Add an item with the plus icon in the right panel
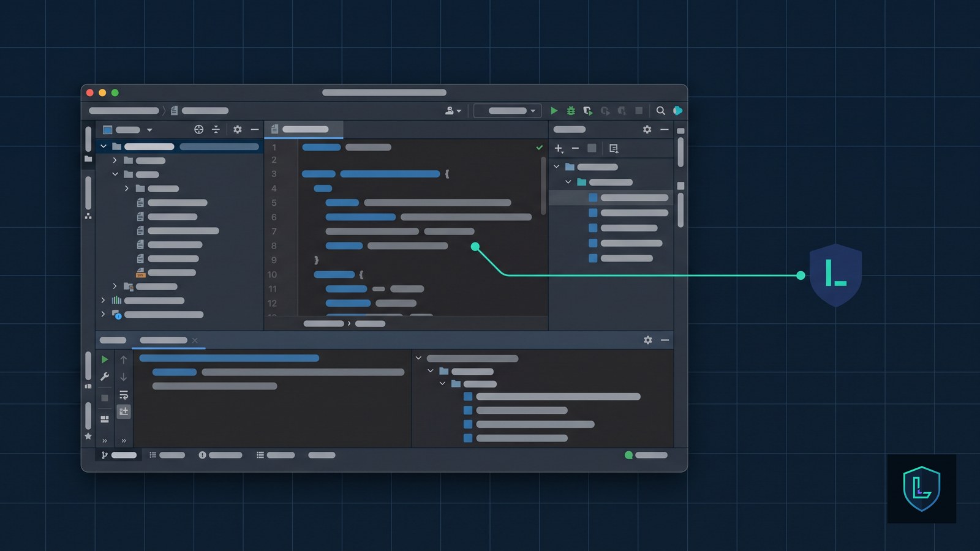Screen dimensions: 980x551 point(559,148)
